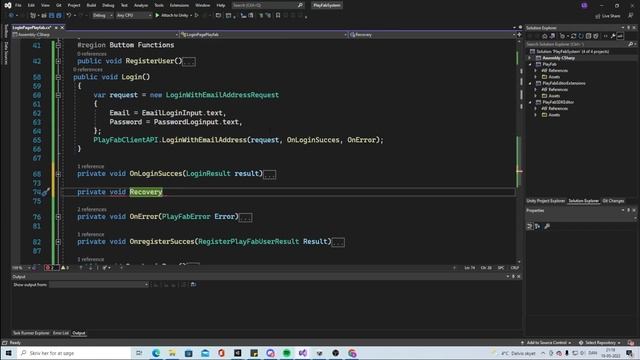Click '1 reference' CodeLens above OnLoginSucces
Viewport: 640px width, 360px height.
[91, 167]
